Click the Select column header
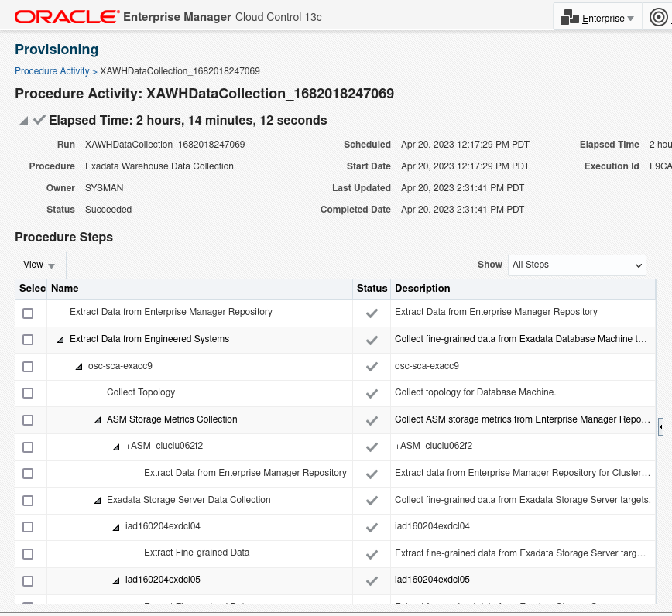Viewport: 672px width, 616px height. tap(31, 289)
